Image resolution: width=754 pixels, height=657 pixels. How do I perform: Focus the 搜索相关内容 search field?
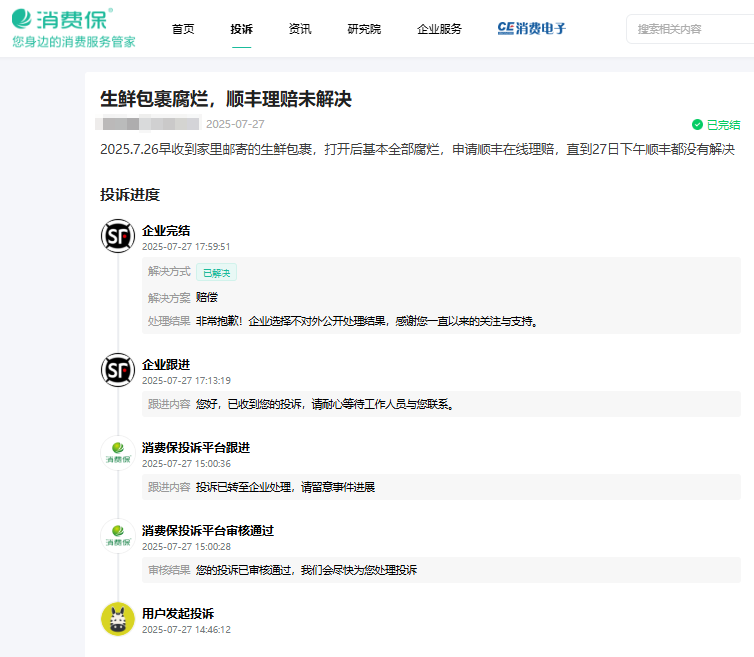(691, 29)
